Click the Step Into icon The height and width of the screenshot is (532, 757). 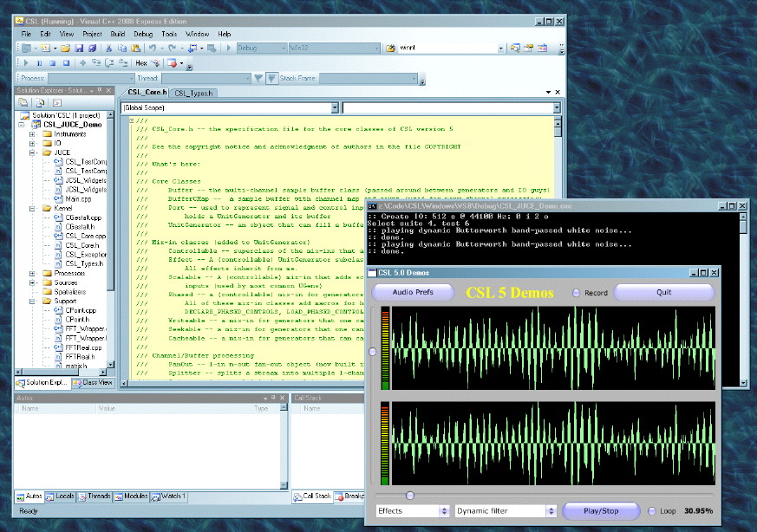[96, 63]
